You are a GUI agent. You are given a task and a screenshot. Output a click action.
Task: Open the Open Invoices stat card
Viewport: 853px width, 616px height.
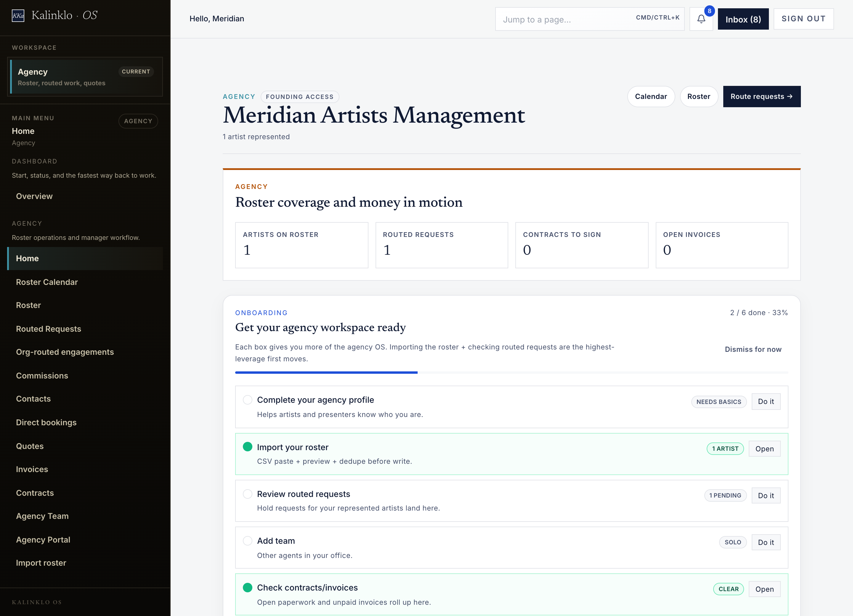(721, 245)
